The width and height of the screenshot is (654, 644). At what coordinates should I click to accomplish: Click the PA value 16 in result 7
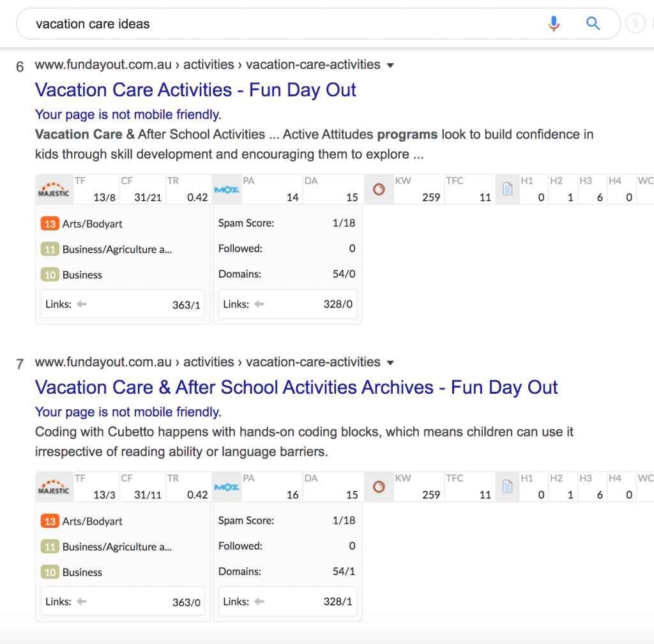click(x=293, y=495)
